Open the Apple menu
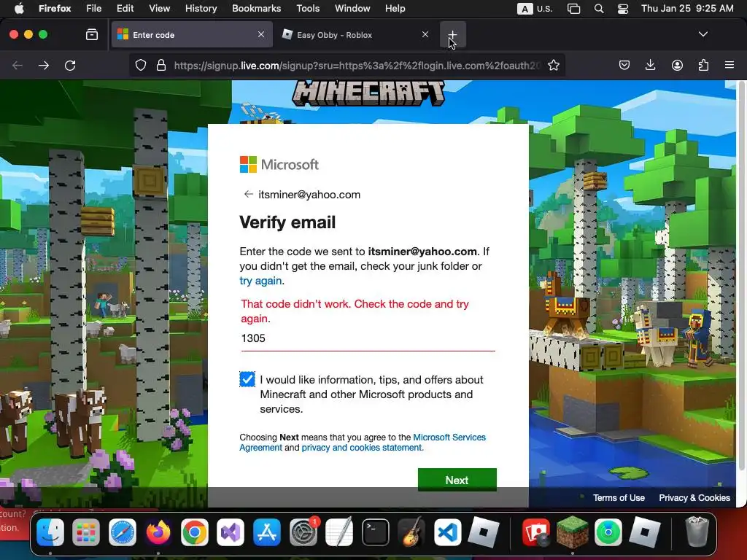This screenshot has width=747, height=560. [18, 9]
